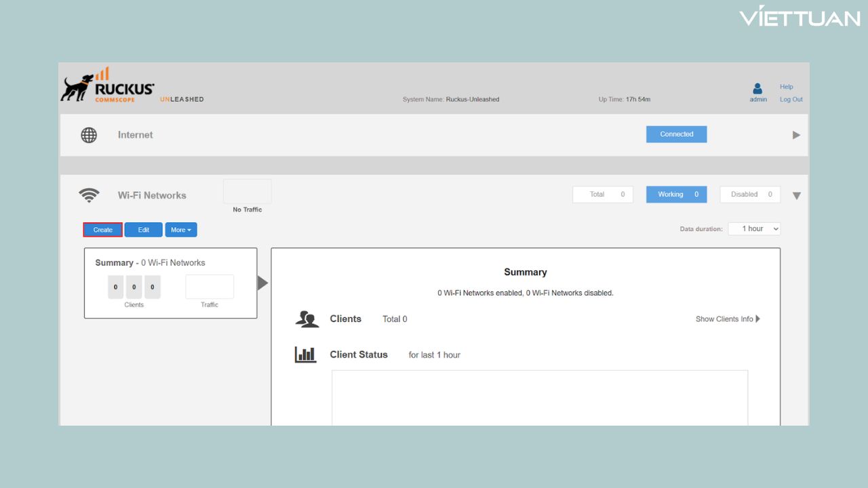Show Clients Info details
868x488 pixels.
(x=727, y=319)
